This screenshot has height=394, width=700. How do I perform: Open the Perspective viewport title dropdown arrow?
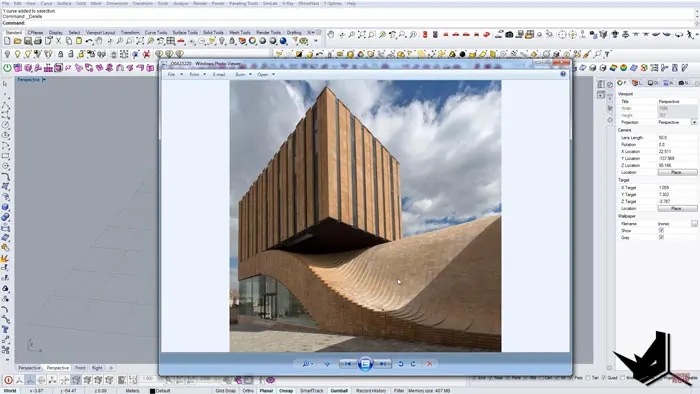(x=44, y=79)
